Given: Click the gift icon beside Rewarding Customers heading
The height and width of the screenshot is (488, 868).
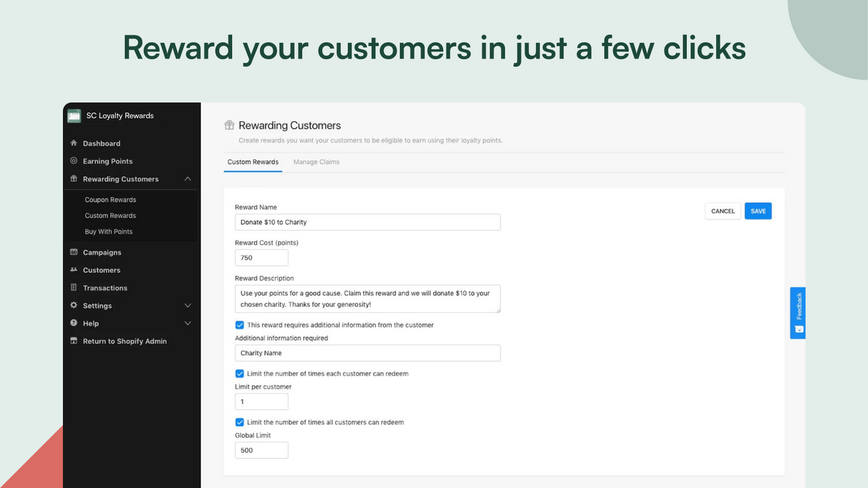Looking at the screenshot, I should coord(229,125).
